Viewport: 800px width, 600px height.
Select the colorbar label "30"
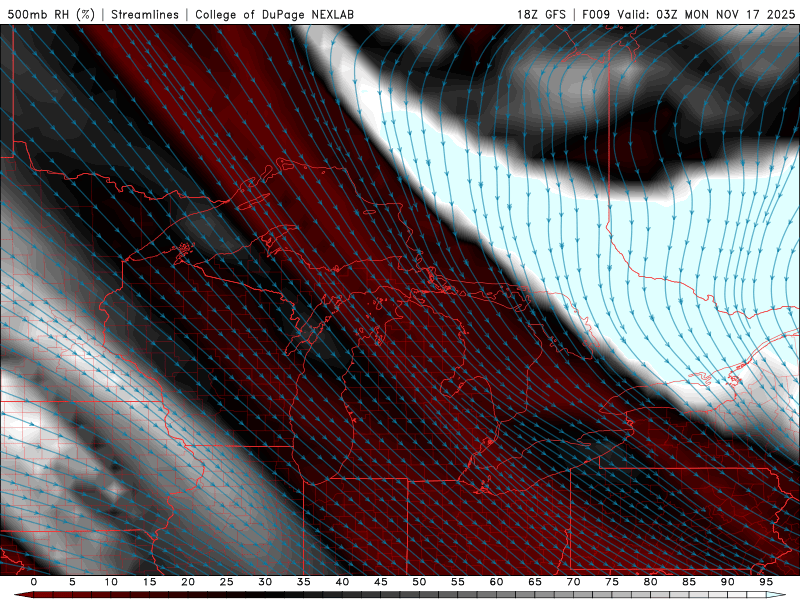pyautogui.click(x=265, y=582)
